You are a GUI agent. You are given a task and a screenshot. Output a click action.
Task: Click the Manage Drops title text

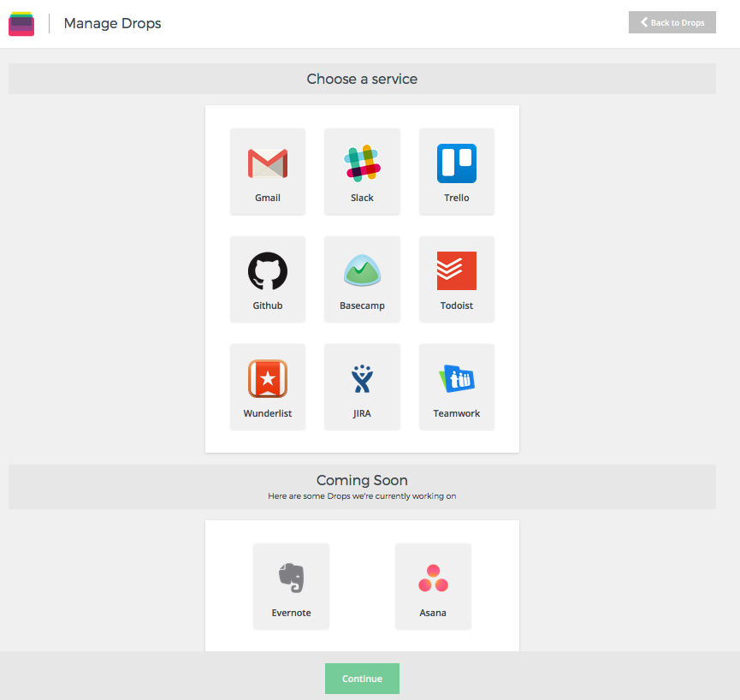tap(112, 23)
